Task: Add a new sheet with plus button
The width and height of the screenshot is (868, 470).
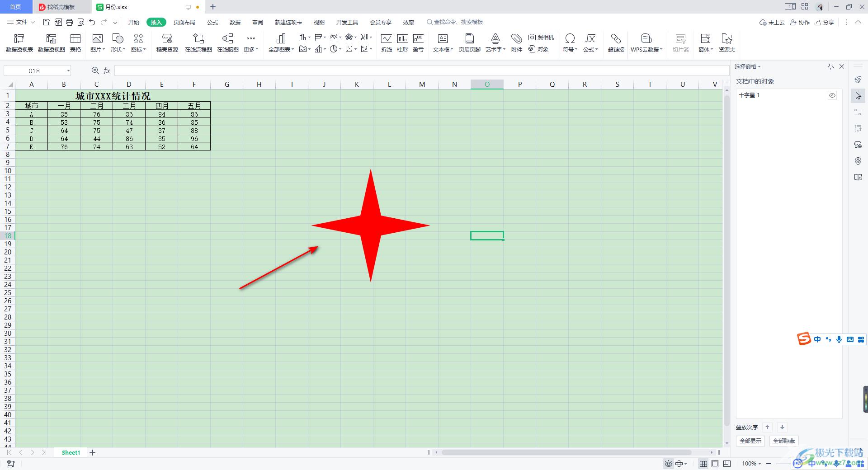Action: 93,452
